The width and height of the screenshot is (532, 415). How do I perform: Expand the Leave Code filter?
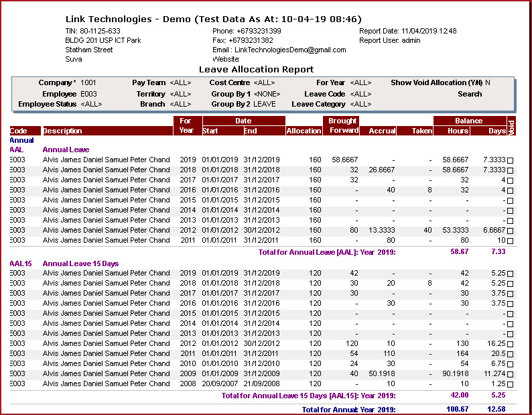click(x=360, y=94)
